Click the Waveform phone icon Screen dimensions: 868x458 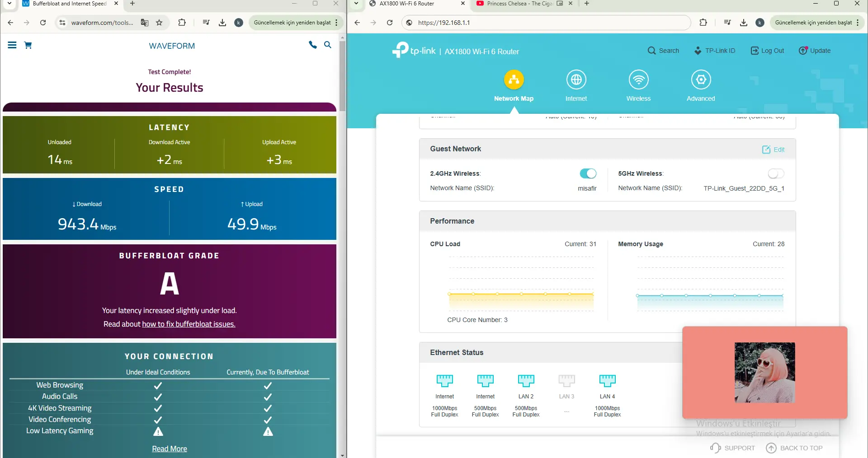pos(312,45)
